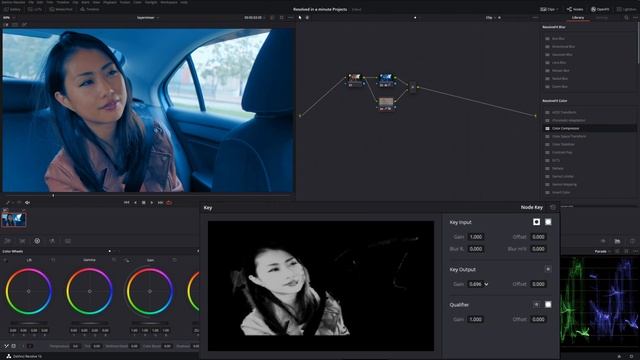Open the Color Match palette icon
Screen dimensions: 640x360
pos(22,241)
